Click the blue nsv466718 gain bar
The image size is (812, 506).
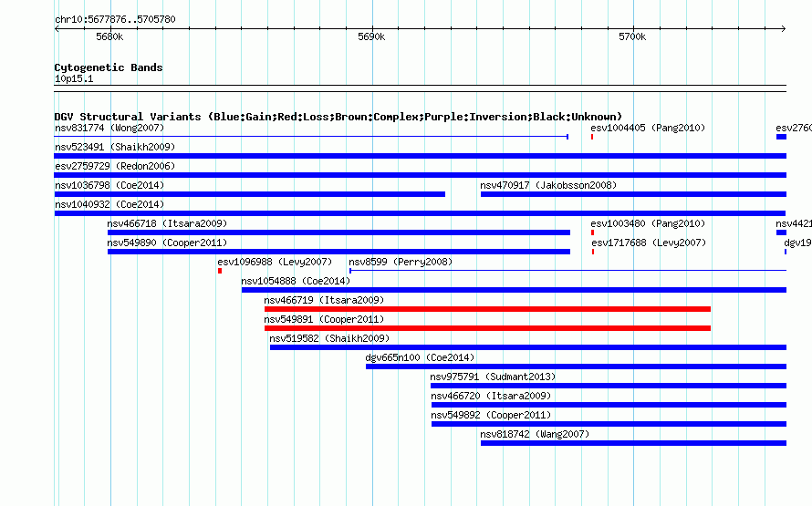(x=338, y=232)
